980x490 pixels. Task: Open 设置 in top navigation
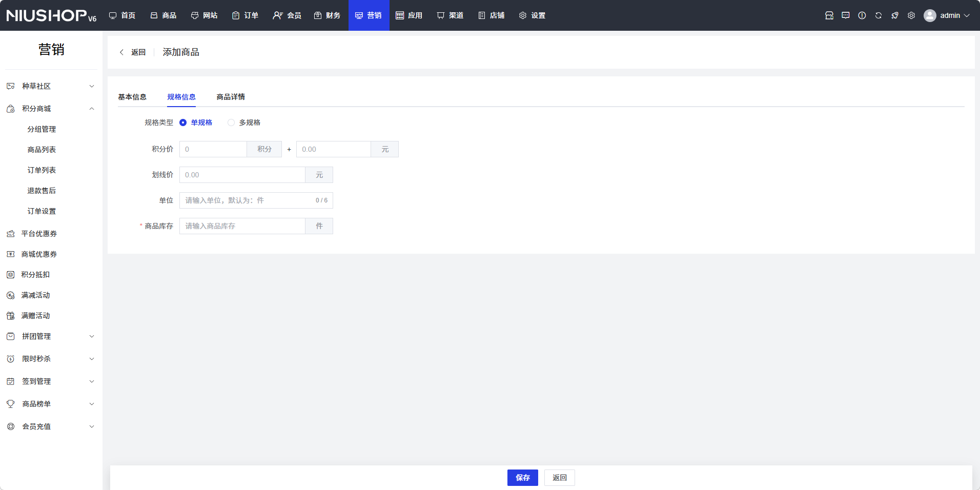pyautogui.click(x=533, y=15)
